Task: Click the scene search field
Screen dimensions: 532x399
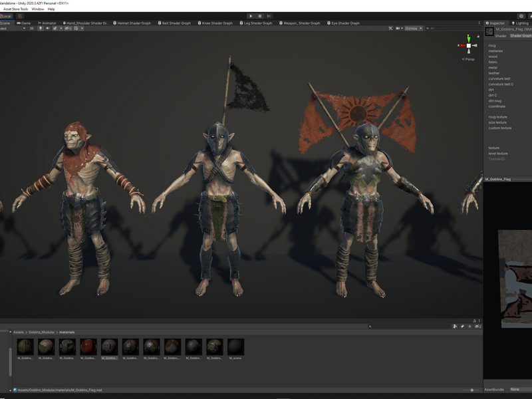Action: [x=453, y=29]
